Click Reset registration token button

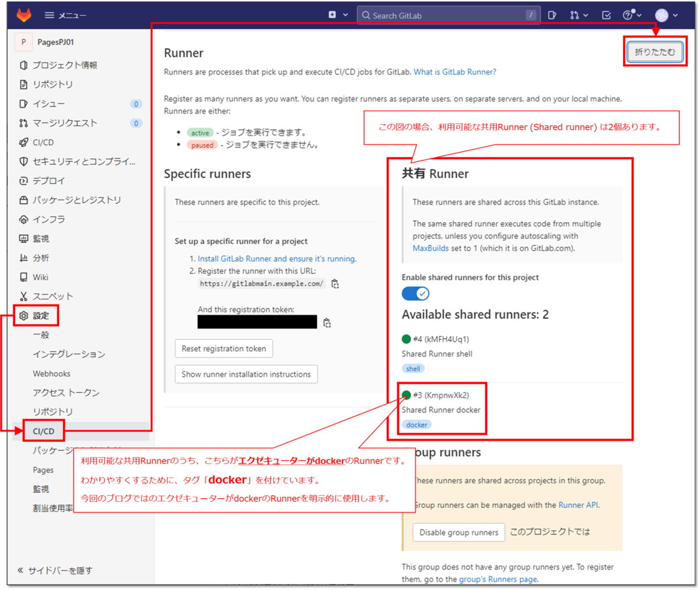(223, 349)
